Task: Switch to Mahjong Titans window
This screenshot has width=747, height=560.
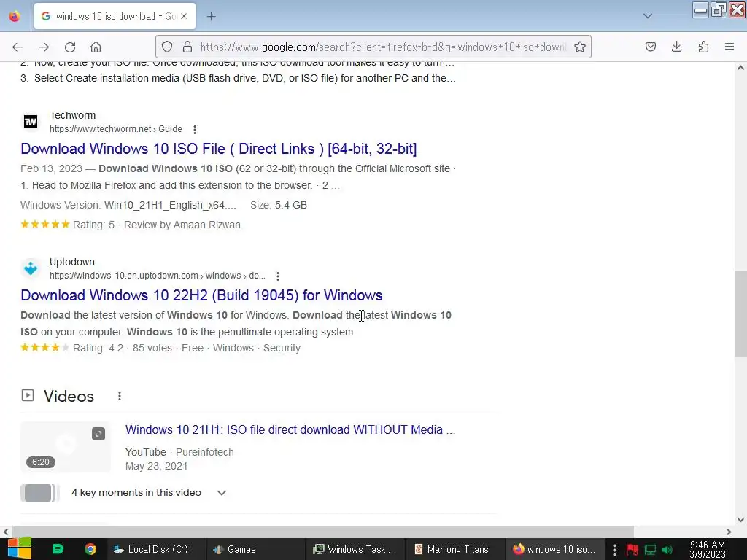Action: coord(455,549)
